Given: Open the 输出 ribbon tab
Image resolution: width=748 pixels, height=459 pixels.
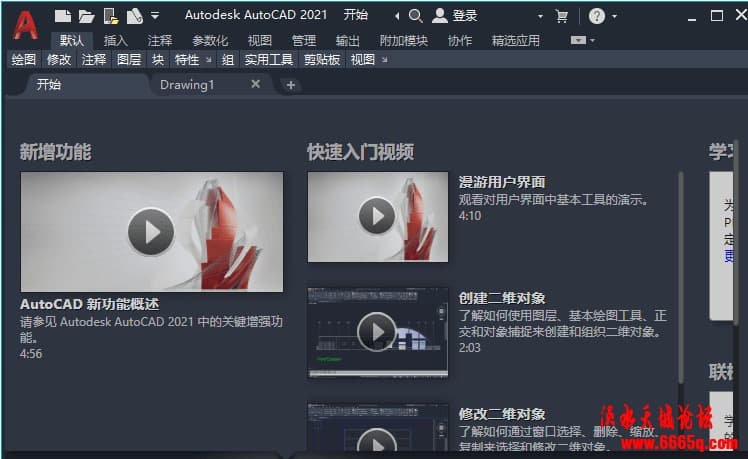Looking at the screenshot, I should [x=347, y=41].
